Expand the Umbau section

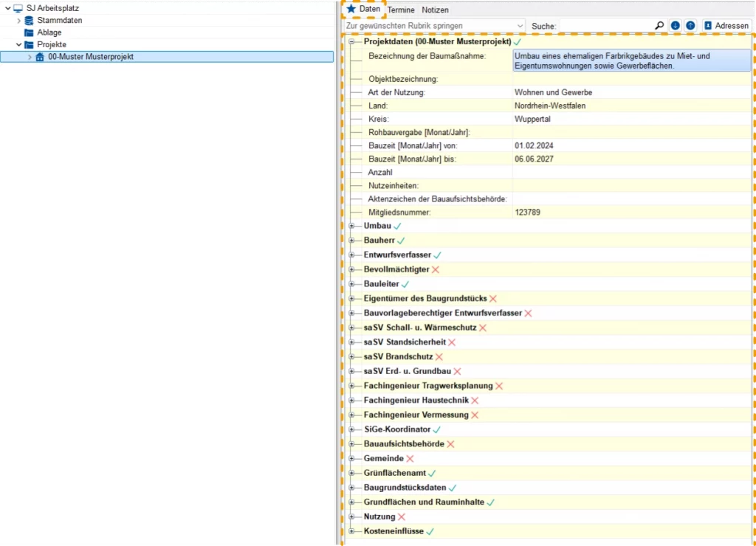(x=352, y=226)
